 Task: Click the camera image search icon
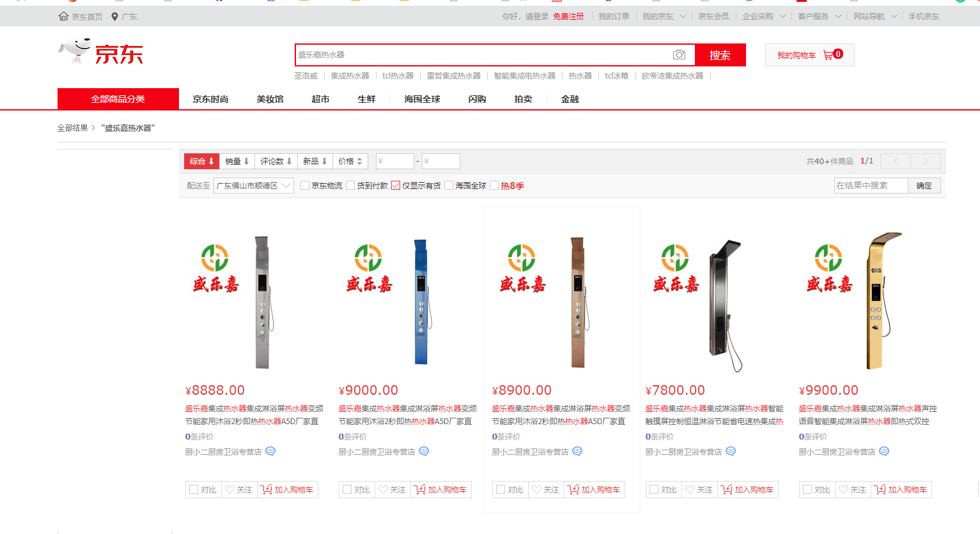[679, 55]
